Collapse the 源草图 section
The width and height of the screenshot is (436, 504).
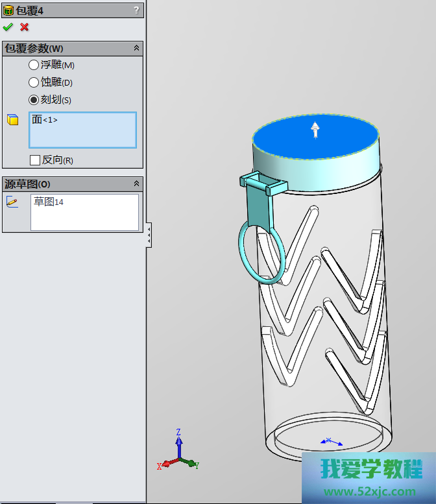pos(136,184)
